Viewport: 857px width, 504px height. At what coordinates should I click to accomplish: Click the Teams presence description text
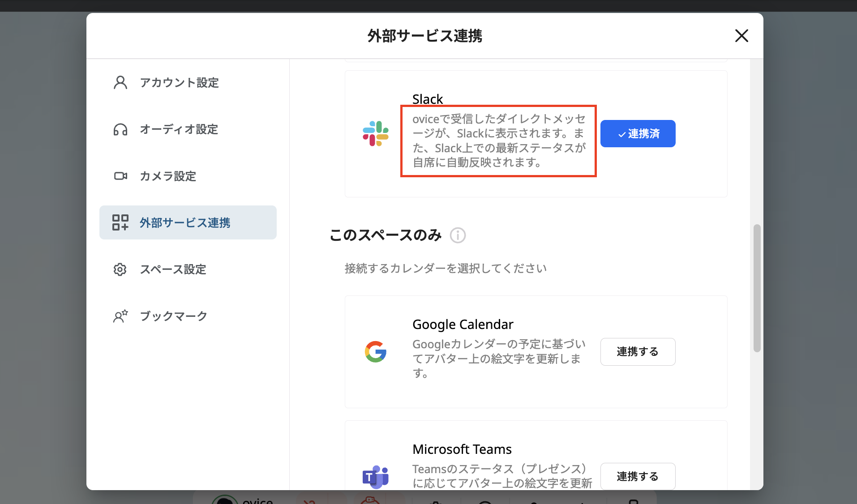[502, 476]
